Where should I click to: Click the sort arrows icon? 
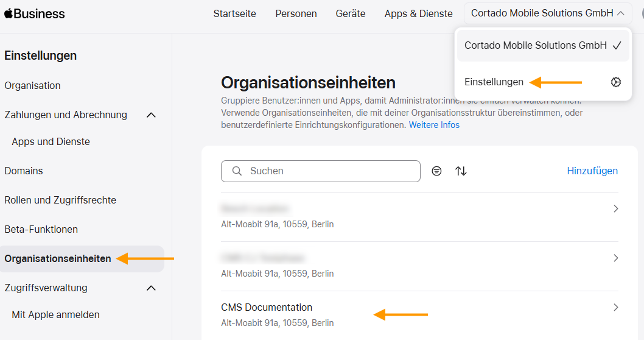461,171
